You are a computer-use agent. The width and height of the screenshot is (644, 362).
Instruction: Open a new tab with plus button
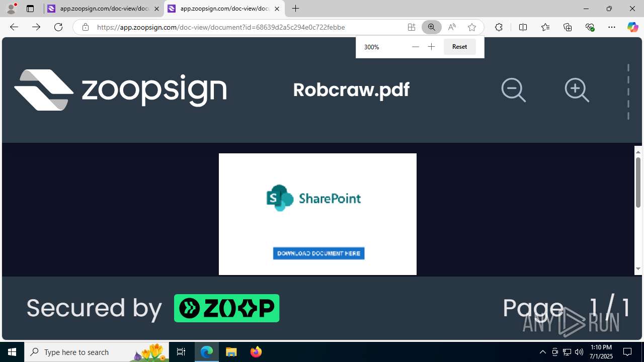coord(296,9)
